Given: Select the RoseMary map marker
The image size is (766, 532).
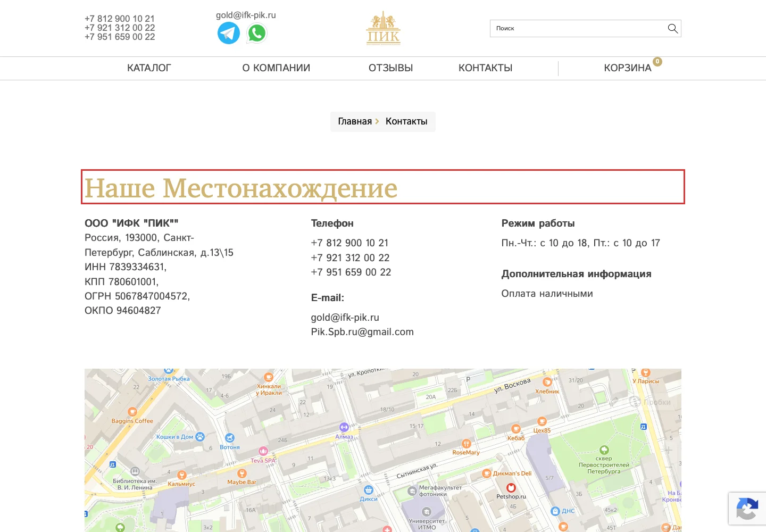Looking at the screenshot, I should tap(466, 444).
